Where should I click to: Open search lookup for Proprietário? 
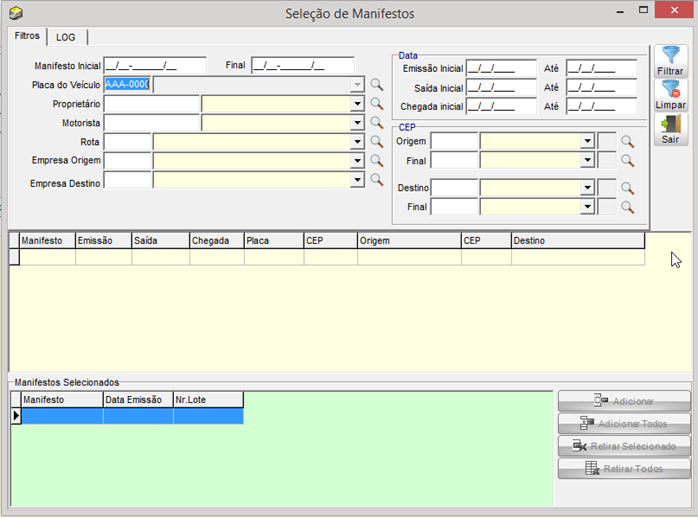coord(377,104)
